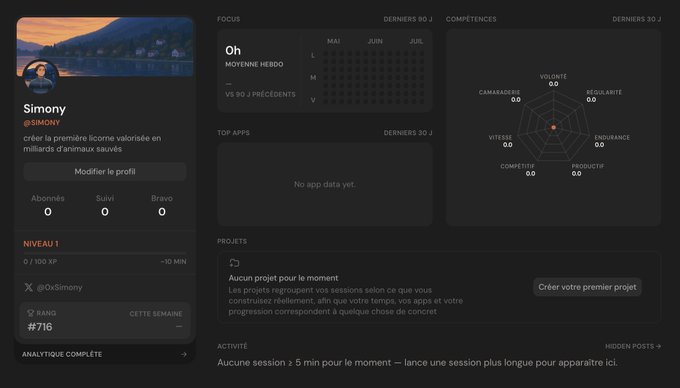Viewport: 680px width, 388px height.
Task: Click the arrow next to Analytique complète
Action: tap(184, 354)
